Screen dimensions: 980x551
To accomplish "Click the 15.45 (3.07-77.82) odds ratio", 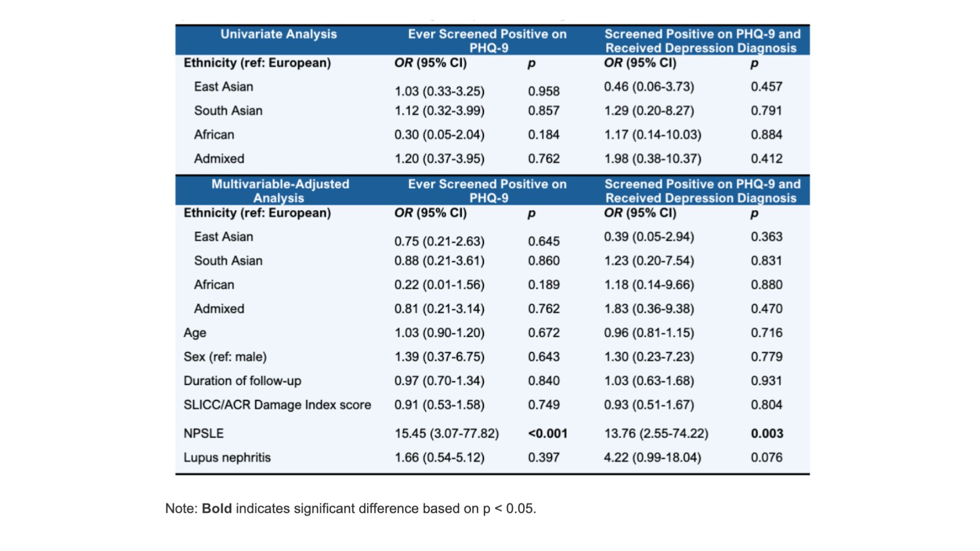I will [447, 433].
